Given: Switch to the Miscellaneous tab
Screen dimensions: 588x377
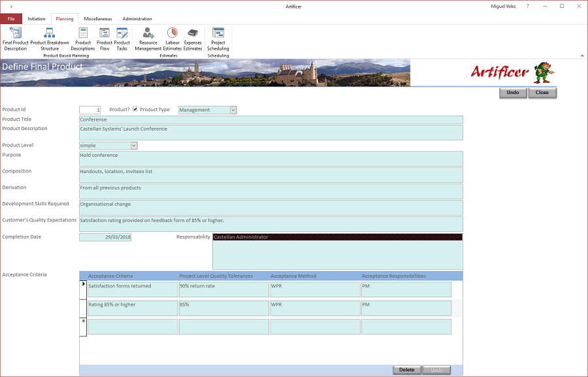Looking at the screenshot, I should (x=98, y=19).
